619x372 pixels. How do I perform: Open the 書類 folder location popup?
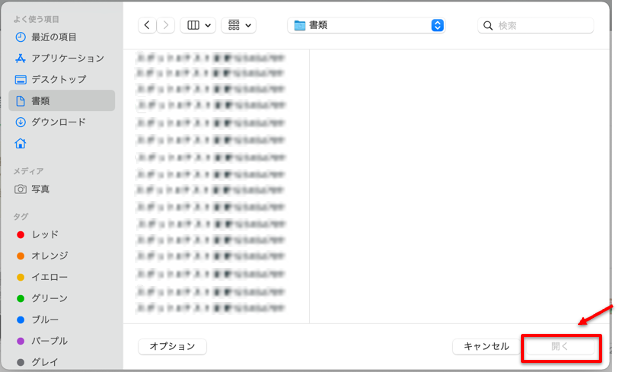coord(366,25)
